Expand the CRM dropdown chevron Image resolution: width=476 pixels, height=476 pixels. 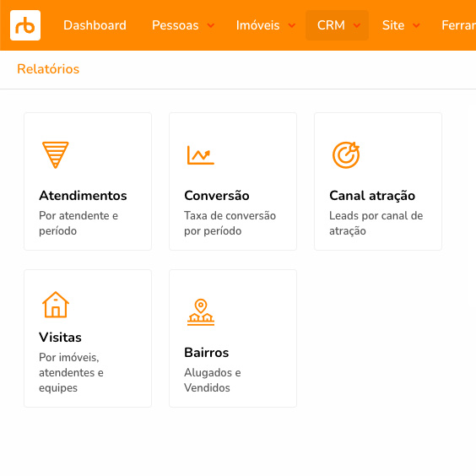coord(357,25)
